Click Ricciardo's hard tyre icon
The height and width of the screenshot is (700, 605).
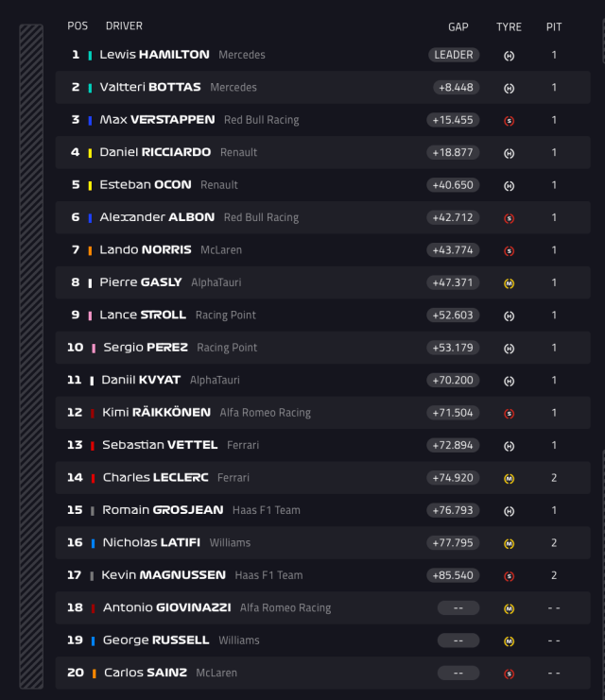[509, 153]
